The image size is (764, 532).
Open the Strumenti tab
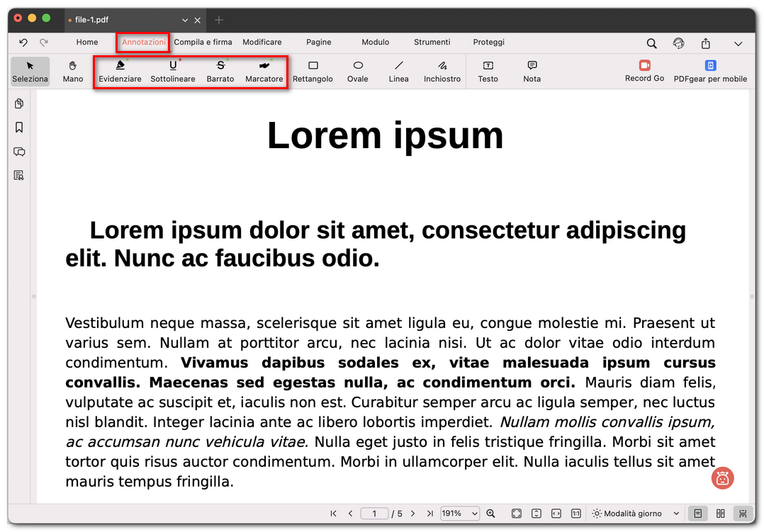(x=432, y=43)
